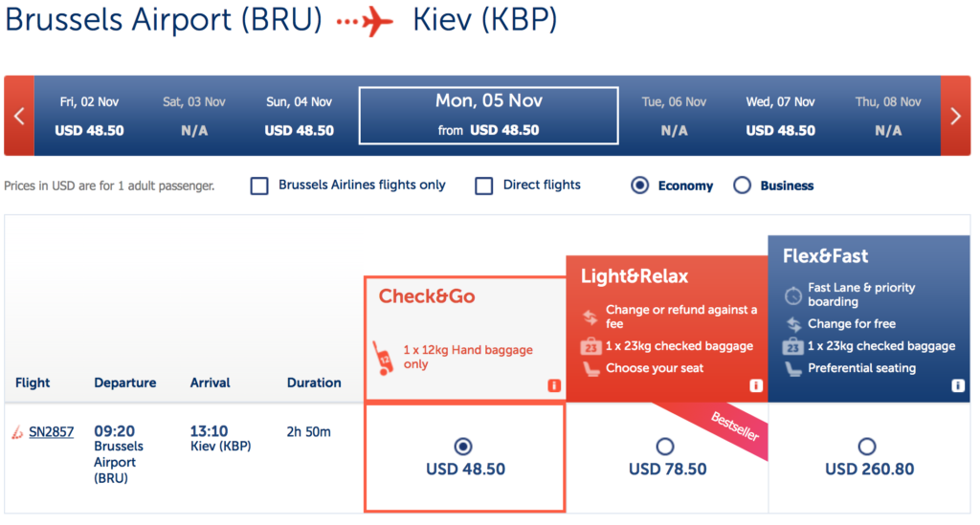
Task: Select the Economy class radio button
Action: click(640, 186)
